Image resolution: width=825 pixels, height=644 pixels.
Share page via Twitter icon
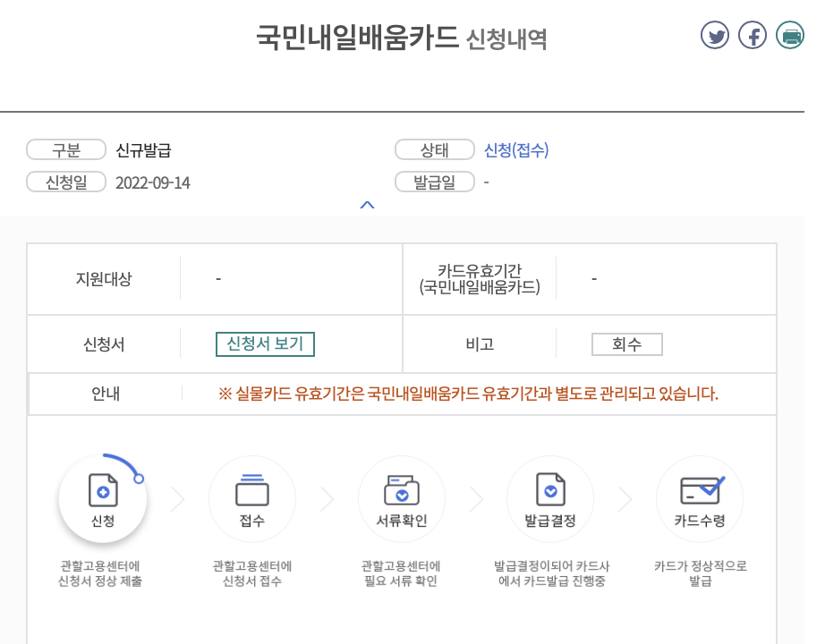point(715,35)
